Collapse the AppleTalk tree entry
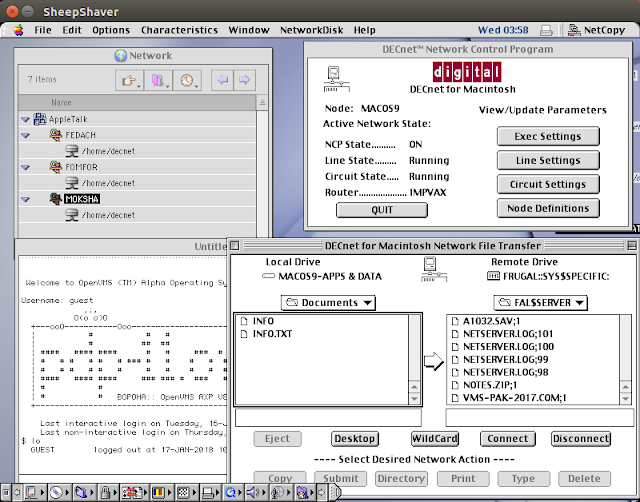Image resolution: width=640 pixels, height=502 pixels. tap(25, 120)
